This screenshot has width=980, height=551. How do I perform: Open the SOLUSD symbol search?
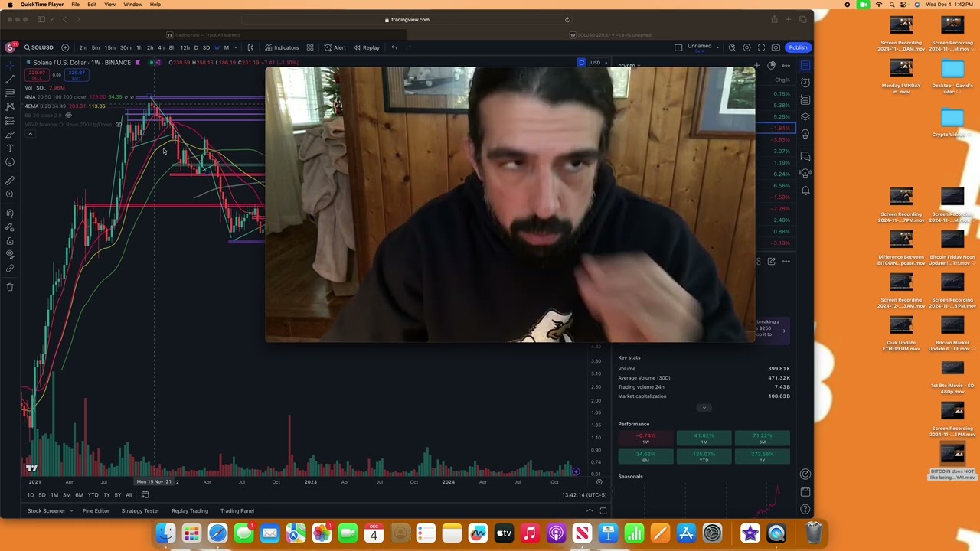(38, 47)
